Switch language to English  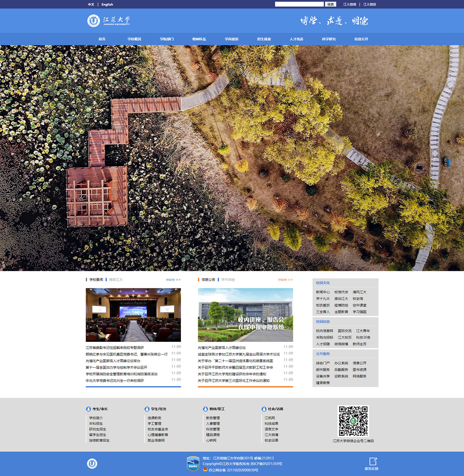pos(107,5)
